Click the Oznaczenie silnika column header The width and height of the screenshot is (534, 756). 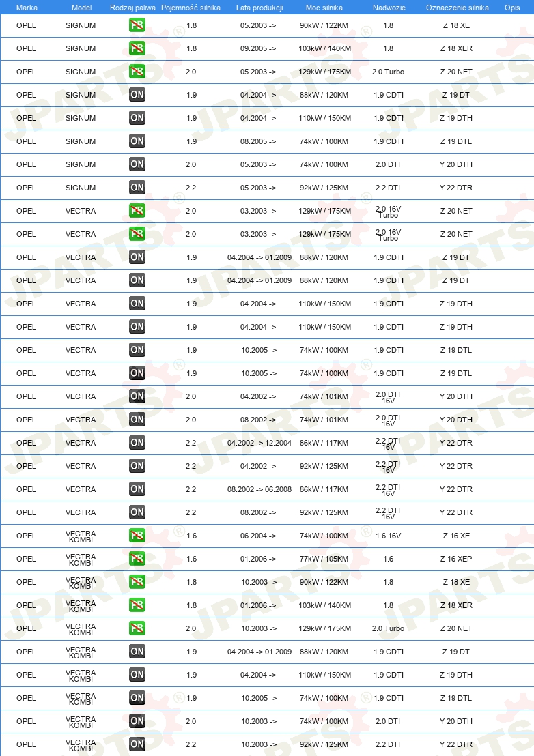[458, 8]
